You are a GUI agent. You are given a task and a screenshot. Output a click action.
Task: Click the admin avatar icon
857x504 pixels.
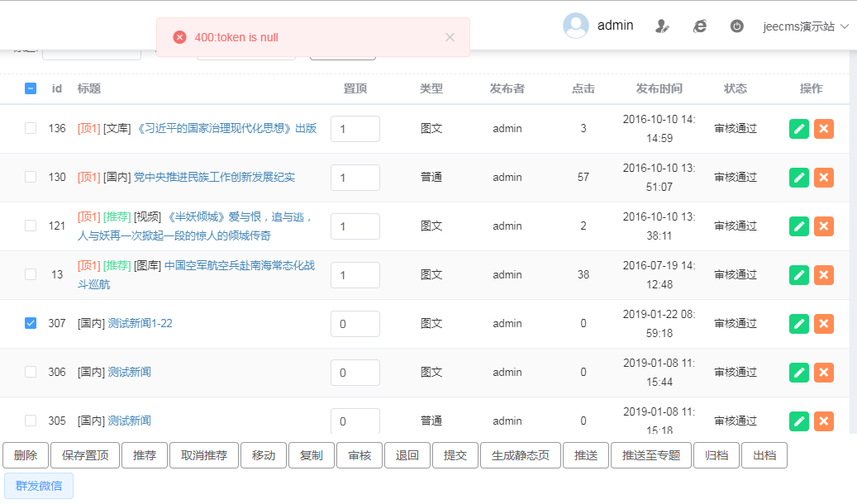click(575, 26)
